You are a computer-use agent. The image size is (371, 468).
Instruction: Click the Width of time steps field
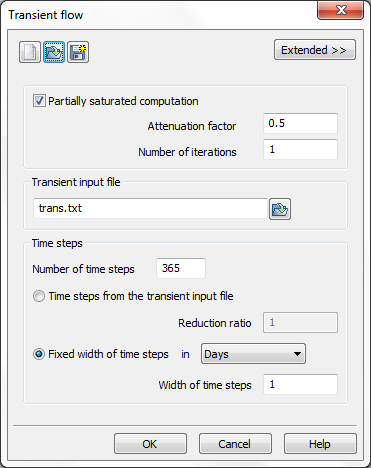point(300,384)
